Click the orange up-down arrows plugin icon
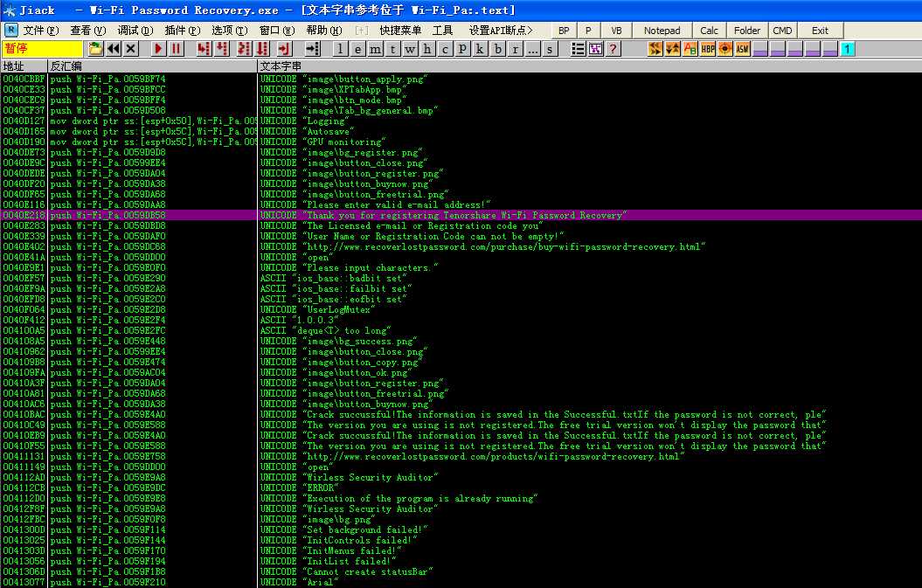Image resolution: width=922 pixels, height=588 pixels. (672, 49)
